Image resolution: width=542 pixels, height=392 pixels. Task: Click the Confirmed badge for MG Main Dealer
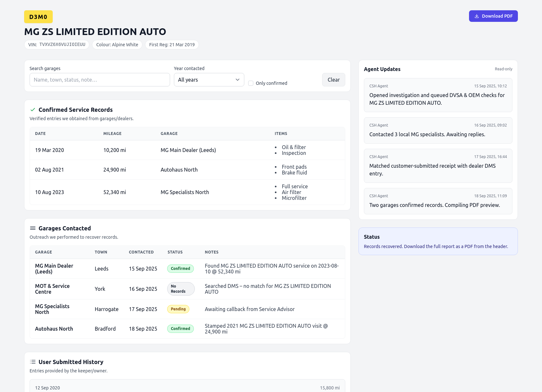pyautogui.click(x=180, y=269)
